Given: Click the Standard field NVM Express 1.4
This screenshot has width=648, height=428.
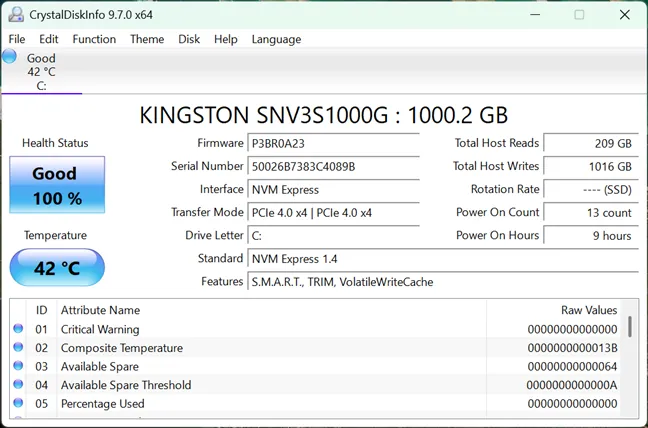Looking at the screenshot, I should [x=443, y=259].
